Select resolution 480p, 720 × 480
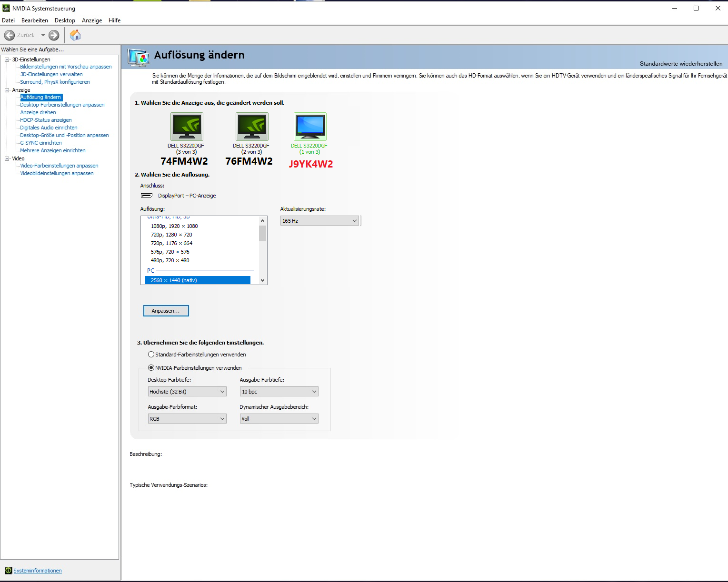This screenshot has height=582, width=728. pyautogui.click(x=170, y=260)
